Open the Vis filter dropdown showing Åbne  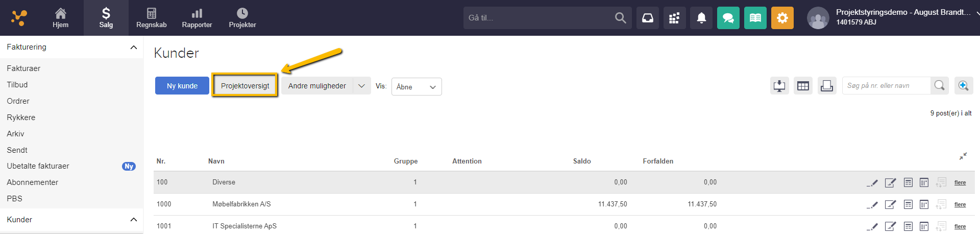pos(416,87)
